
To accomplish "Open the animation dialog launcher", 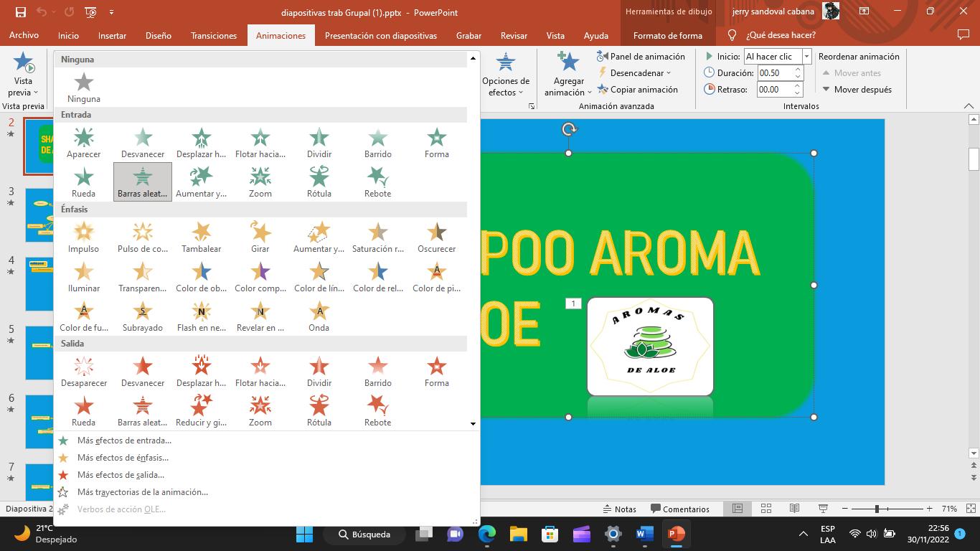I will coord(532,106).
